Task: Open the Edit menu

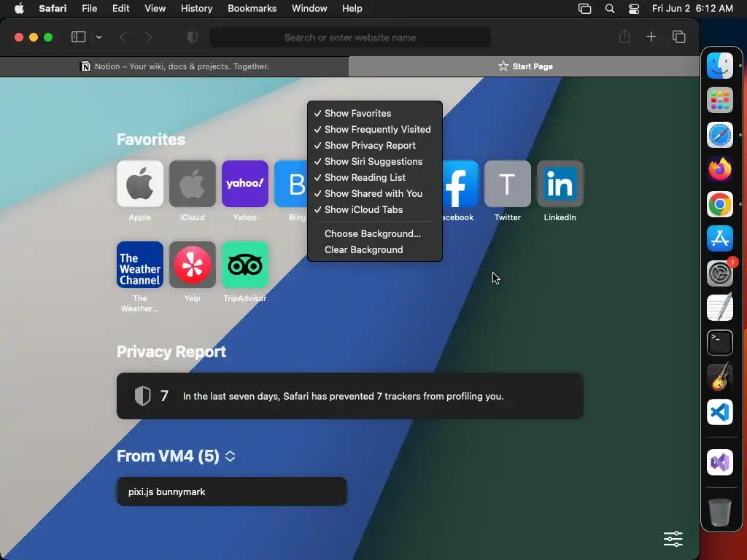Action: click(x=120, y=9)
